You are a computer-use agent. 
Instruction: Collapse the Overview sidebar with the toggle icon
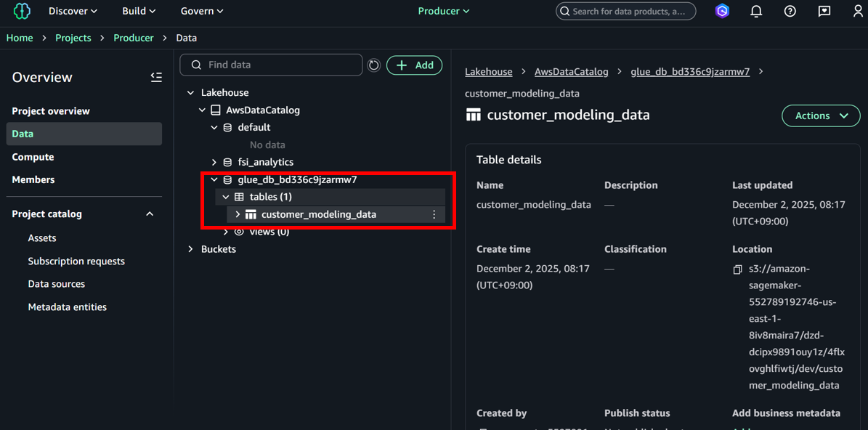pos(156,78)
